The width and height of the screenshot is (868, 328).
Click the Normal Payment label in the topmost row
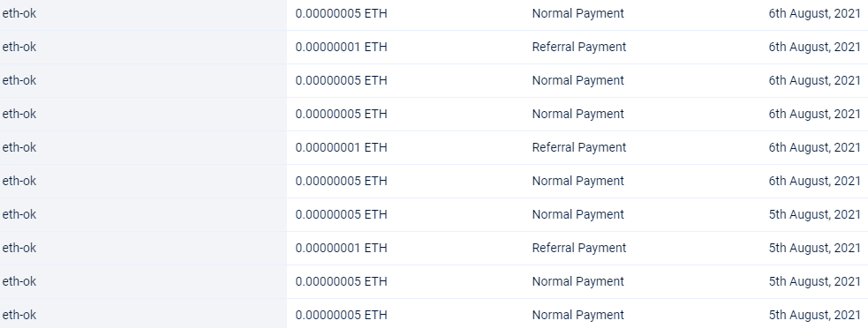[577, 13]
